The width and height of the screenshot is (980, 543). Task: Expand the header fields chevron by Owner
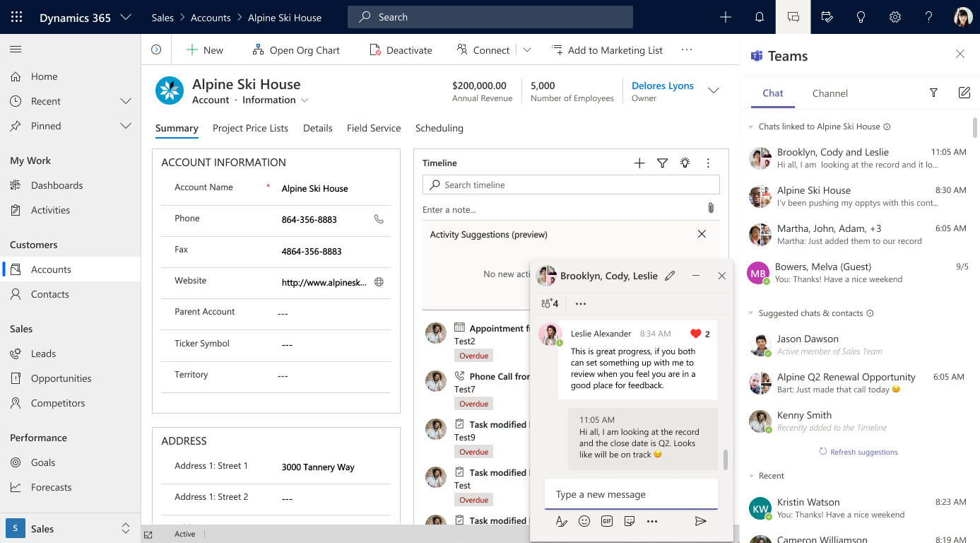click(x=714, y=90)
